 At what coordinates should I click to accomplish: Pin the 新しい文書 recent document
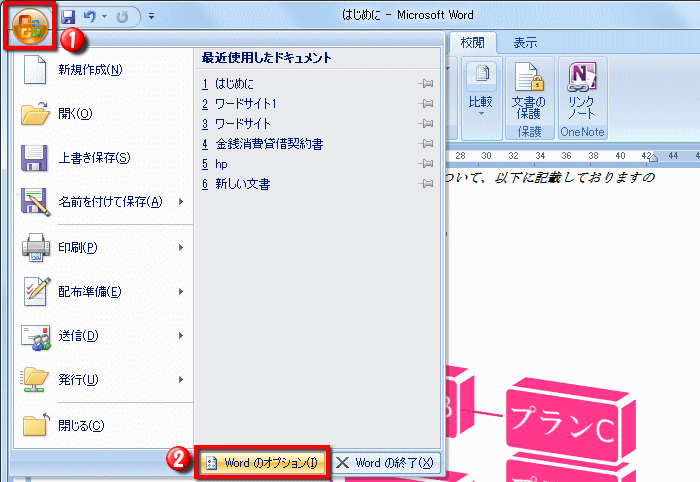point(426,184)
